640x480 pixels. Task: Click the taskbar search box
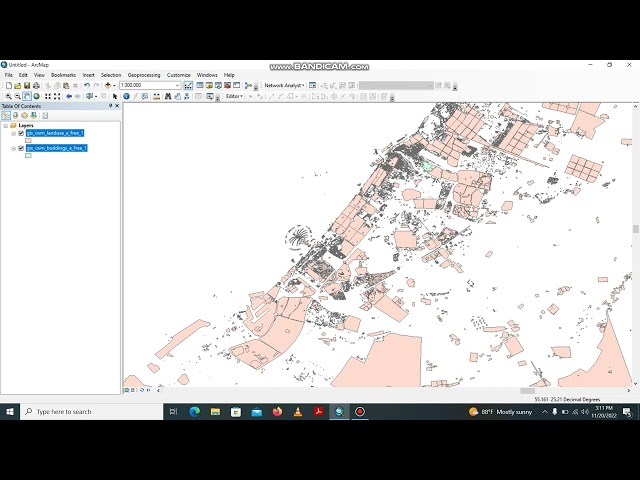coord(92,412)
